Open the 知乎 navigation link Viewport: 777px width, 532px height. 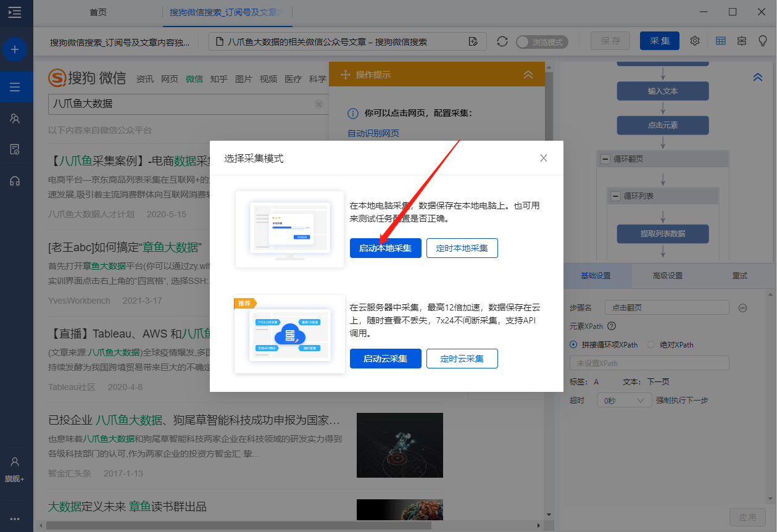click(219, 79)
